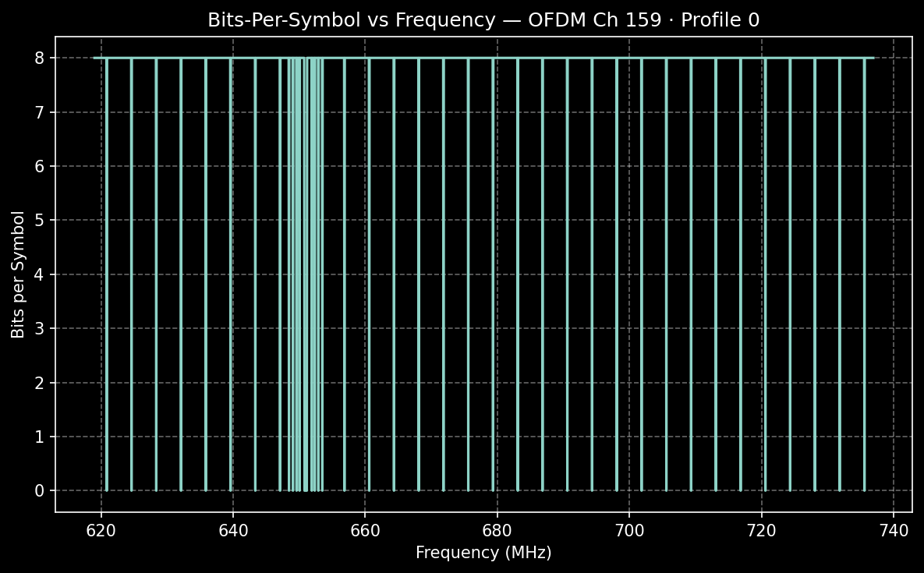Click the 660 tick label
Viewport: 924px width, 573px height.
pyautogui.click(x=364, y=529)
